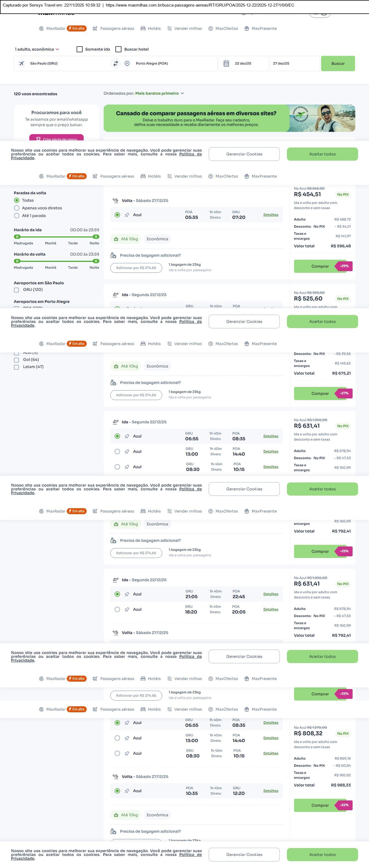The image size is (369, 868).
Task: Open the 1 adulto, econômica passenger dropdown
Action: pyautogui.click(x=37, y=49)
